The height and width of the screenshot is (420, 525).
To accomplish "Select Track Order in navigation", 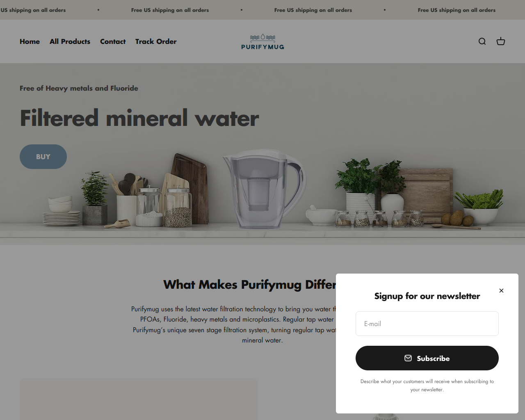I will pyautogui.click(x=156, y=41).
